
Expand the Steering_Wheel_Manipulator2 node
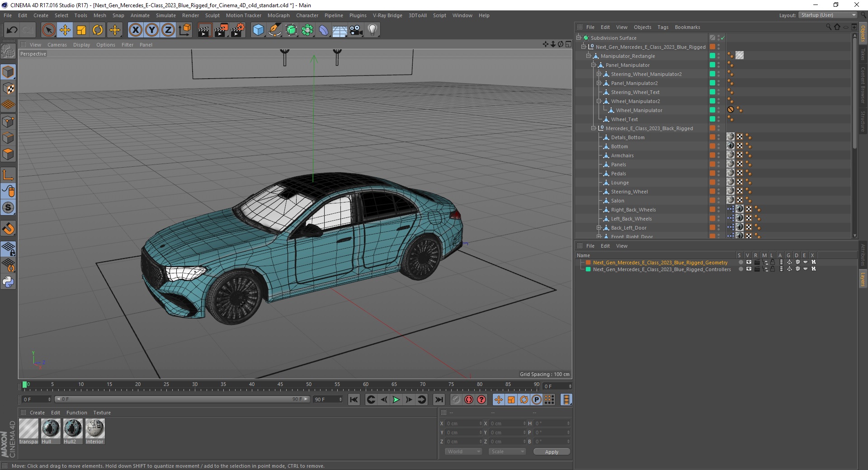[x=599, y=74]
